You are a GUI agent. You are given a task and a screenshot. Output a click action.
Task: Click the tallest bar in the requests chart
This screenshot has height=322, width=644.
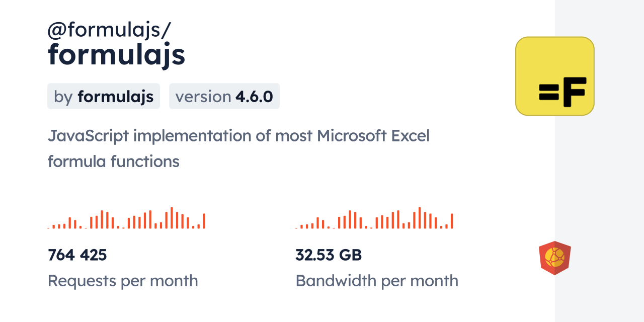point(172,218)
